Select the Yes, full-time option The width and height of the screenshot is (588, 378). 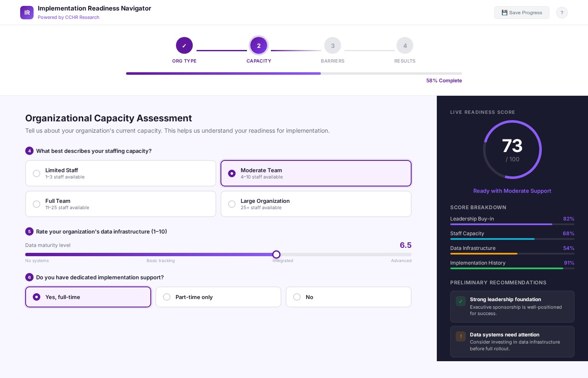88,297
